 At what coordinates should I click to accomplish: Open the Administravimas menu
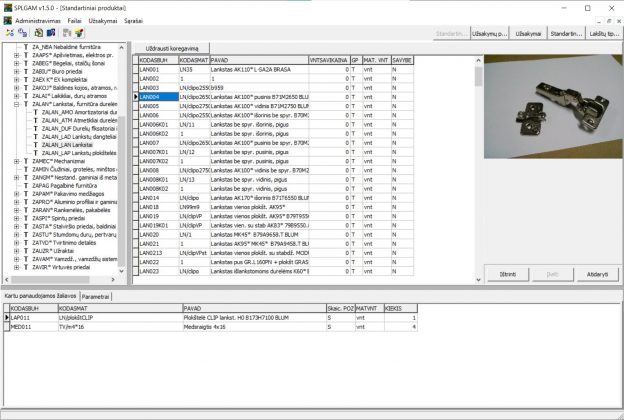[x=37, y=20]
